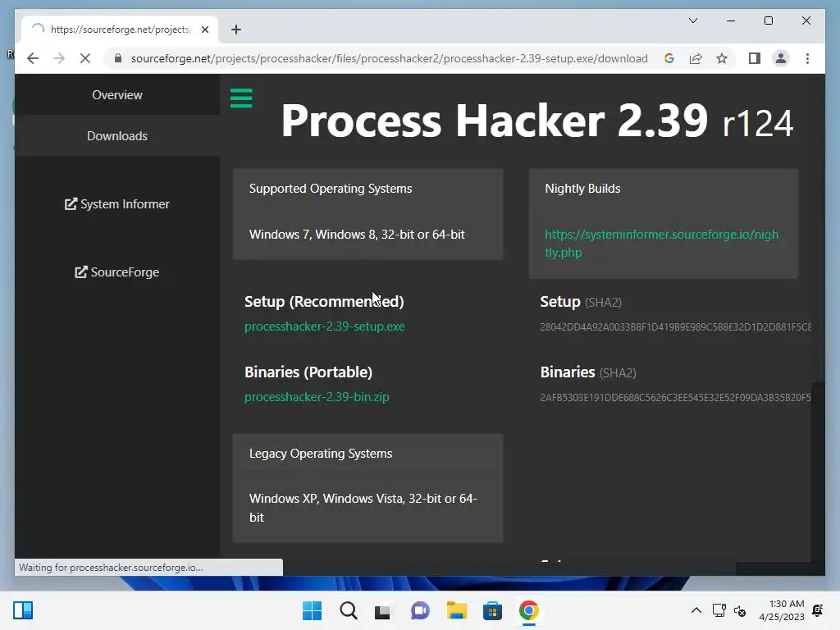The height and width of the screenshot is (630, 840).
Task: Expand the tab search chevron
Action: (692, 21)
